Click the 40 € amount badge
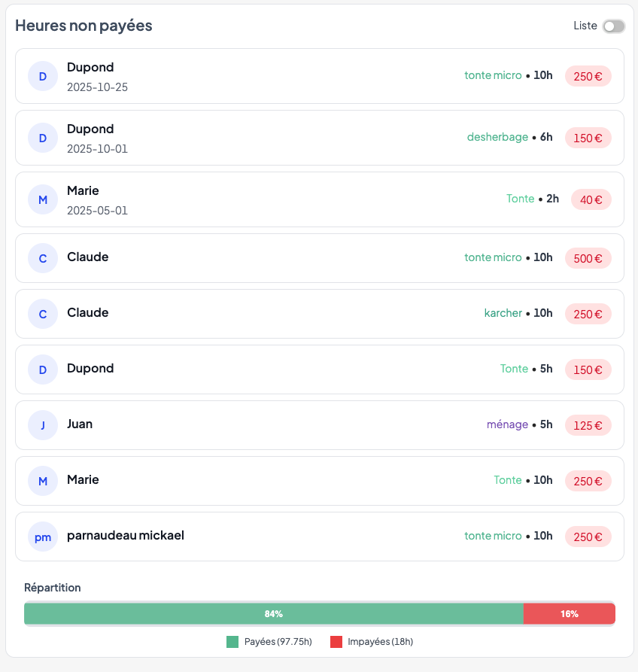This screenshot has height=672, width=638. tap(591, 199)
